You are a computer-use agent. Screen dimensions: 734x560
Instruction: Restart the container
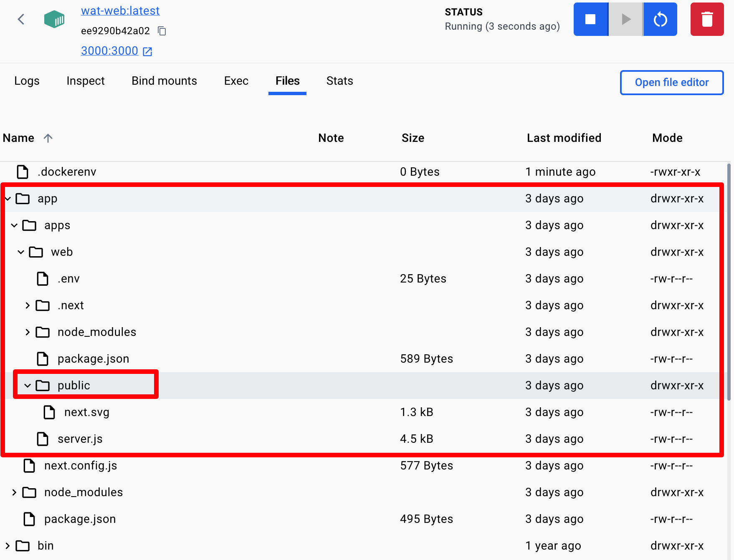click(660, 19)
